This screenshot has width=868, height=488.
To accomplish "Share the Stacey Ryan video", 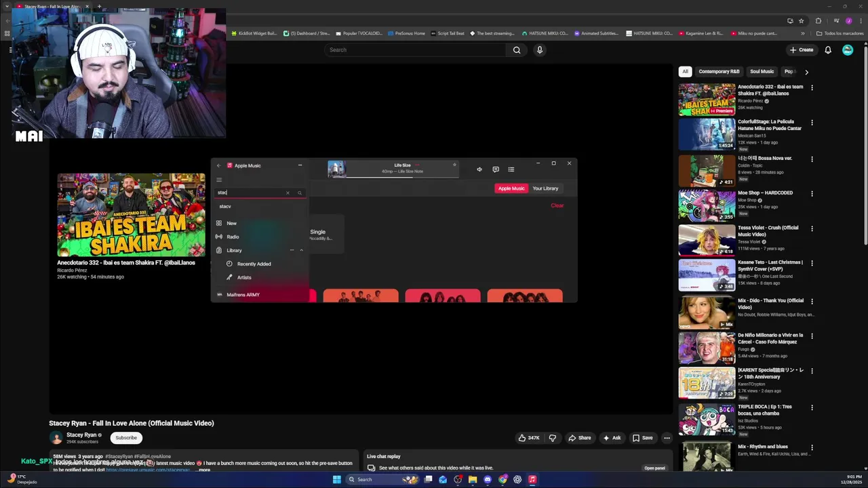I will [580, 438].
